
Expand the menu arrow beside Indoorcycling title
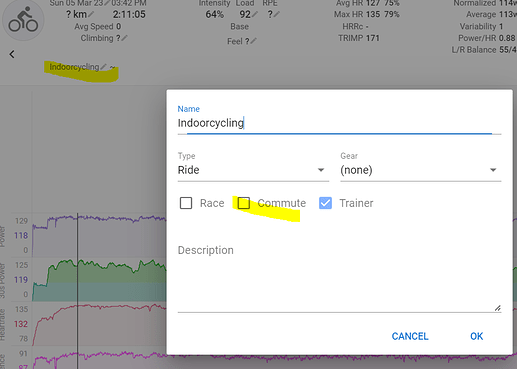(x=113, y=67)
